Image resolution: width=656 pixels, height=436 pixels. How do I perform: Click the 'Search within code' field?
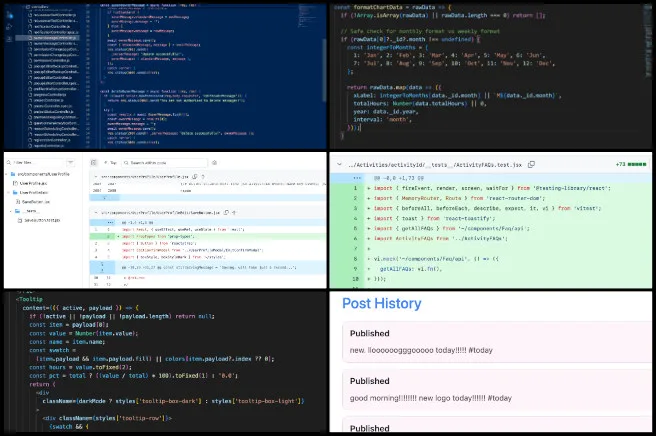coord(164,162)
